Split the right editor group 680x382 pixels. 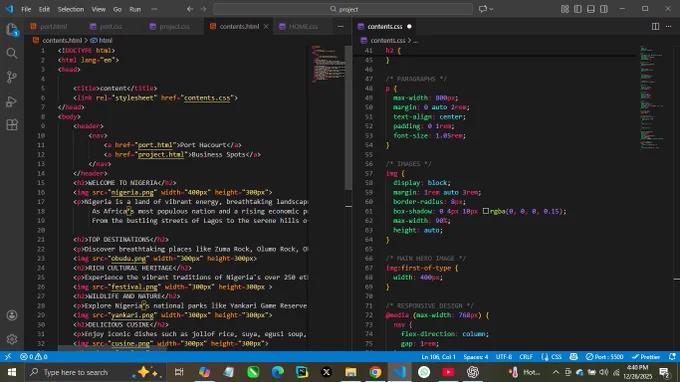pos(655,26)
